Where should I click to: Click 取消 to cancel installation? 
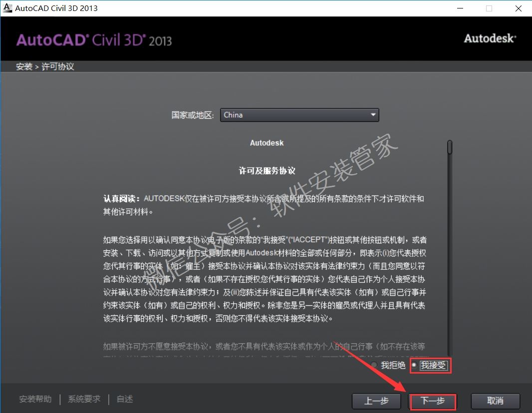495,401
